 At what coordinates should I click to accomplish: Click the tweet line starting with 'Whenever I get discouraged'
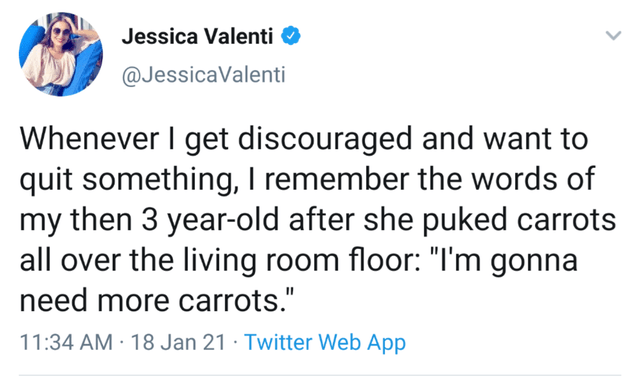[304, 140]
